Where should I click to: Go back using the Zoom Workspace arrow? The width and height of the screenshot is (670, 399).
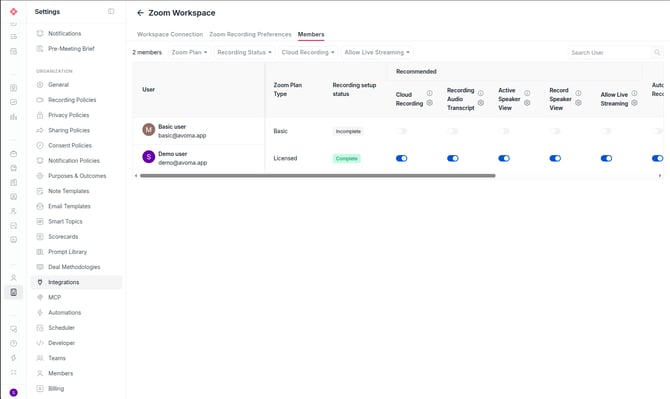pos(140,13)
